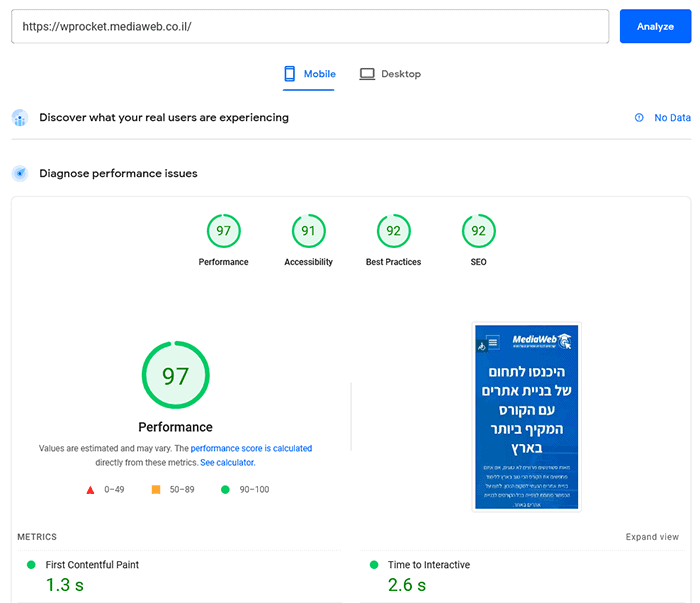Viewport: 700px width, 603px height.
Task: Click the 2.6 s value
Action: point(407,585)
